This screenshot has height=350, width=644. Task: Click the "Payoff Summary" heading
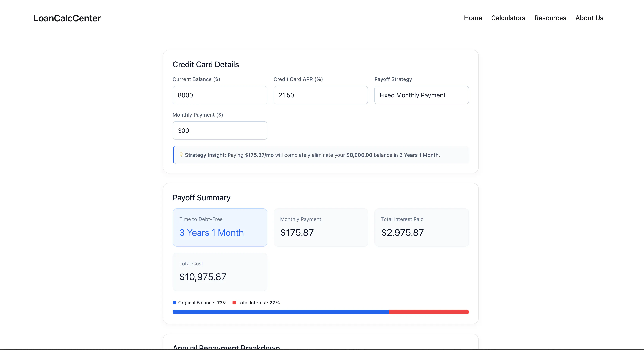pyautogui.click(x=201, y=198)
